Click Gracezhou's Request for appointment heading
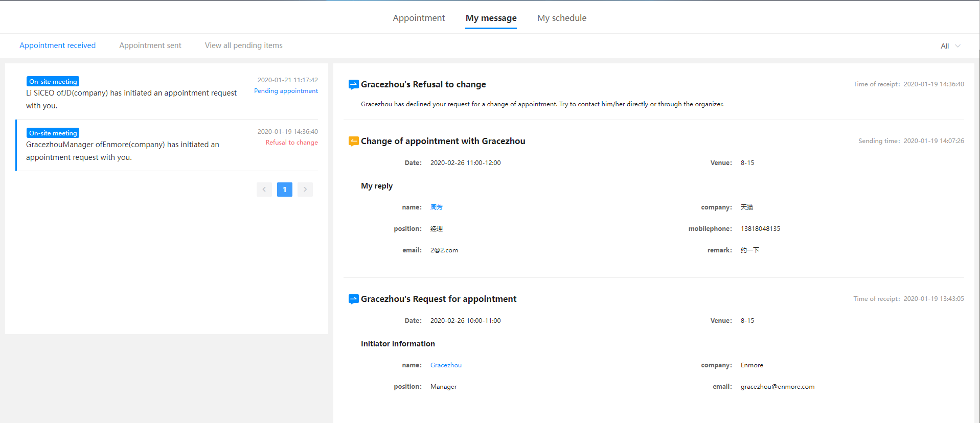The width and height of the screenshot is (980, 423). point(439,299)
